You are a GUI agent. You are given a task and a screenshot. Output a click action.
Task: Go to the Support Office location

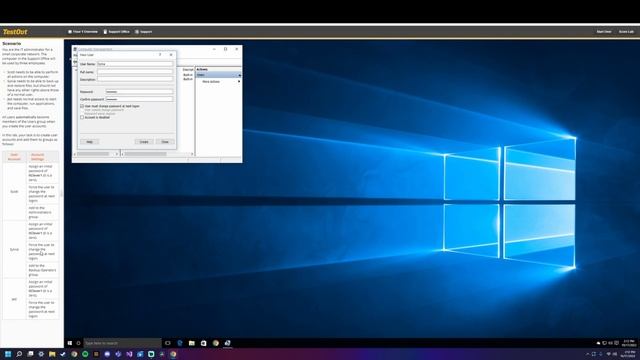click(x=116, y=31)
